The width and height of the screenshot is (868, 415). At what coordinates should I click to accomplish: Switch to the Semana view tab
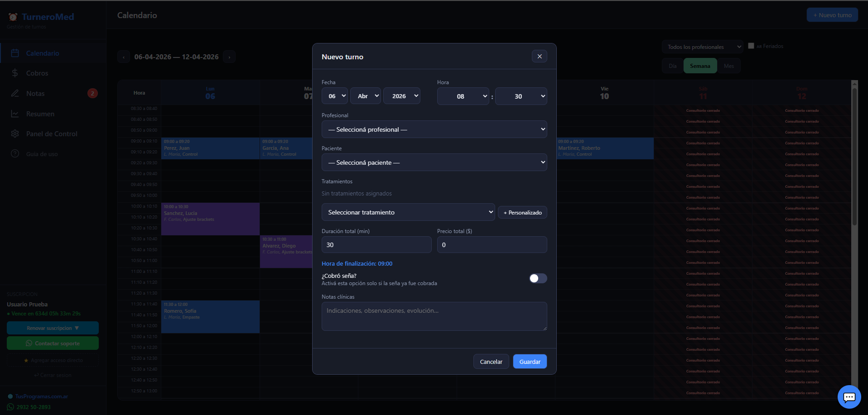coord(700,66)
